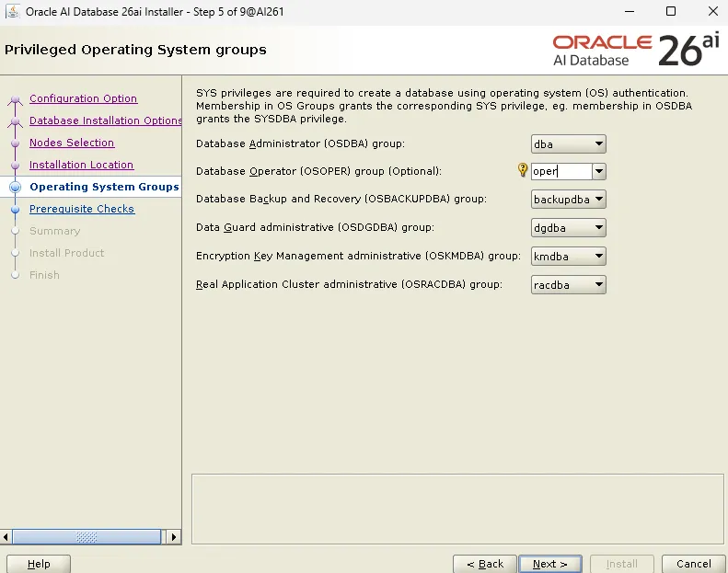Click the Cancel button
The width and height of the screenshot is (728, 573).
[x=694, y=564]
